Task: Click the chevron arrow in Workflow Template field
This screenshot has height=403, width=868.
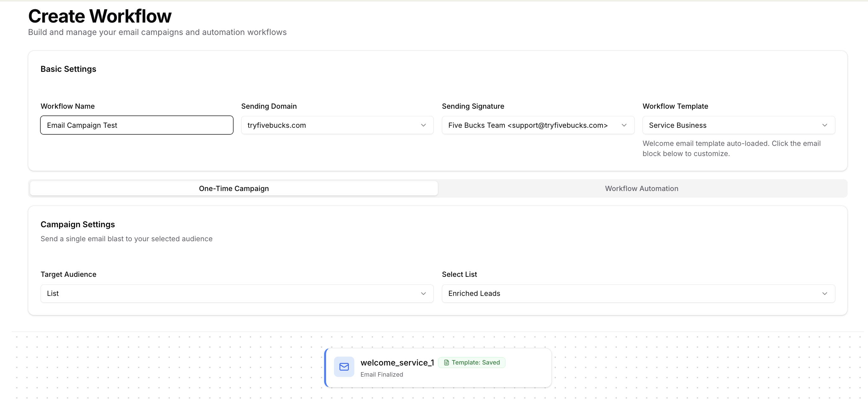Action: coord(824,125)
